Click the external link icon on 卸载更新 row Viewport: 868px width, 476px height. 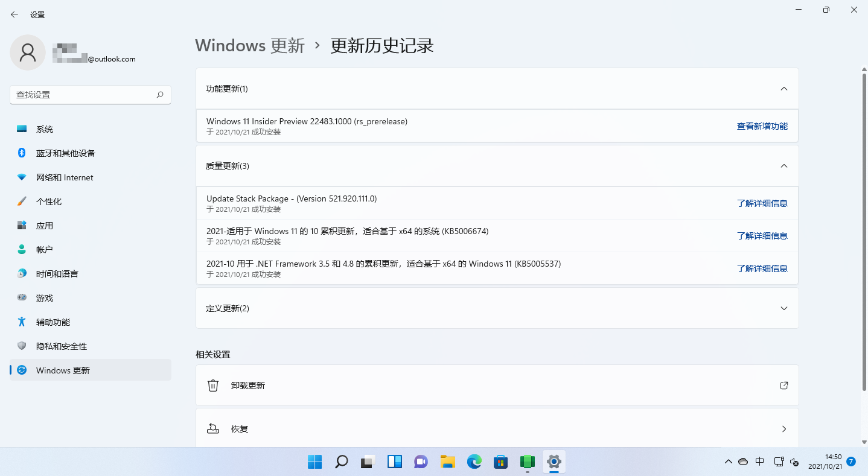(784, 385)
